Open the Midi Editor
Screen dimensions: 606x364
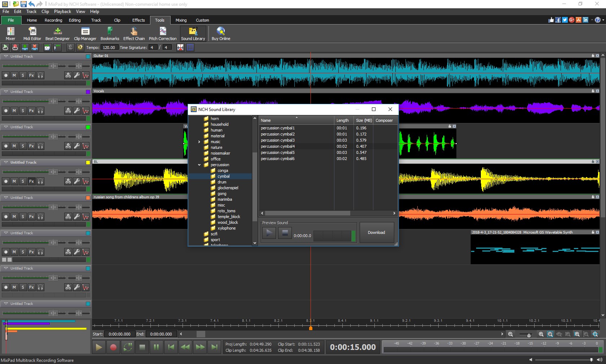click(x=32, y=34)
